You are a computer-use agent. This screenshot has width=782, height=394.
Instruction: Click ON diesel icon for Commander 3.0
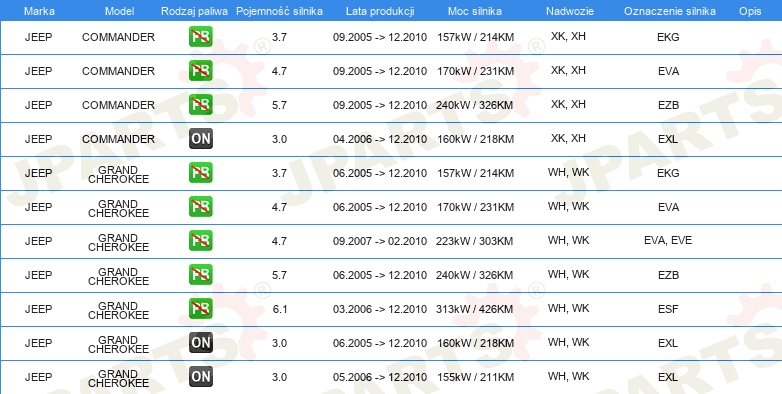click(x=201, y=139)
